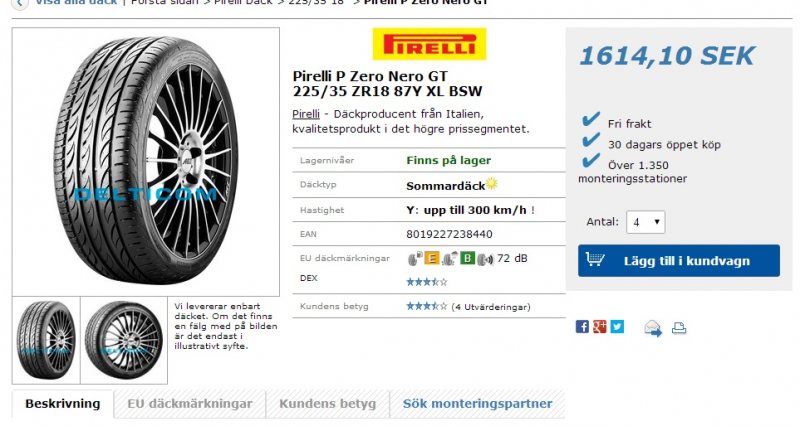The width and height of the screenshot is (800, 426).
Task: Open Sök monteringspartner tab
Action: 478,404
